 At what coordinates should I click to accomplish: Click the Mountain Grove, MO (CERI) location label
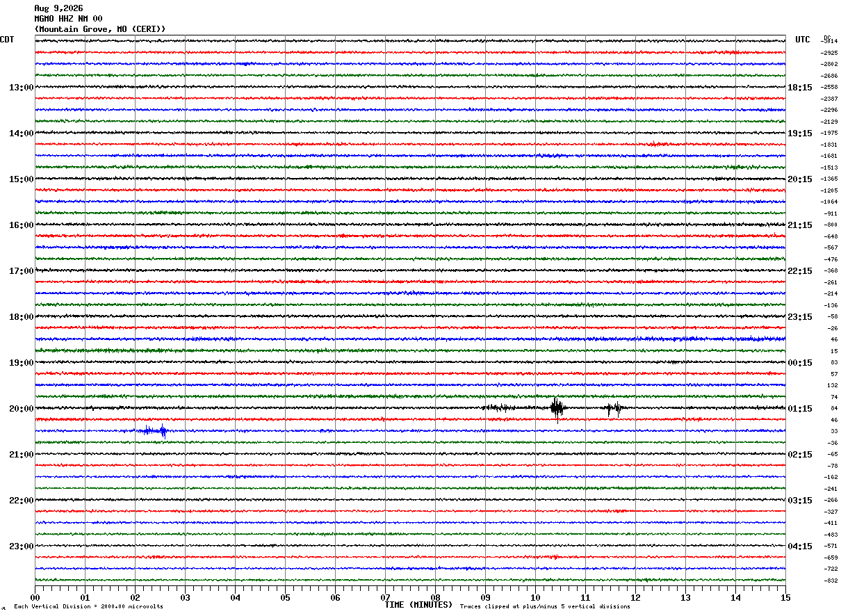point(100,29)
